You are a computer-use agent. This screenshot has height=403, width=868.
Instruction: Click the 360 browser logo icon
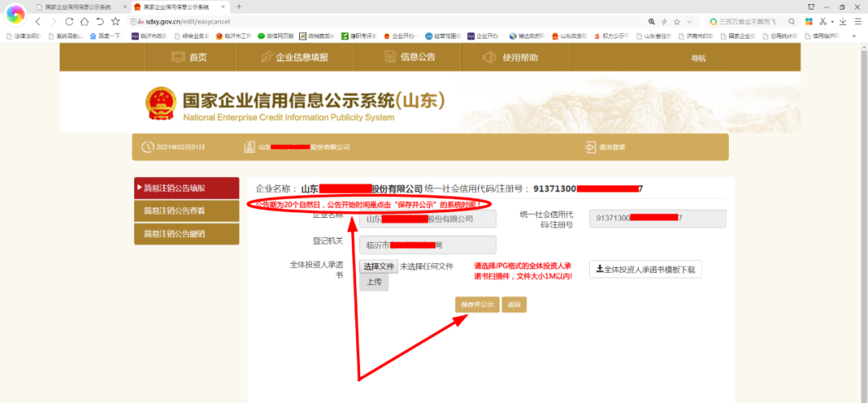click(x=15, y=14)
